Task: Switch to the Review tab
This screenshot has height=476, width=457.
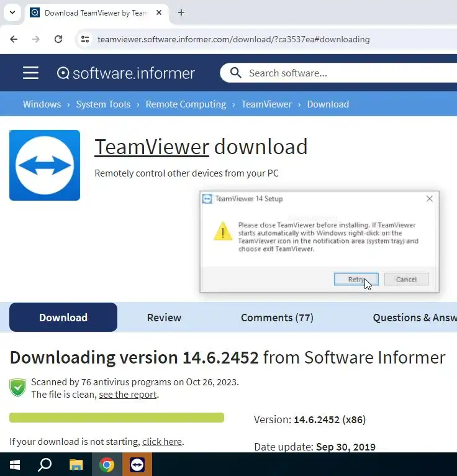Action: pos(164,318)
